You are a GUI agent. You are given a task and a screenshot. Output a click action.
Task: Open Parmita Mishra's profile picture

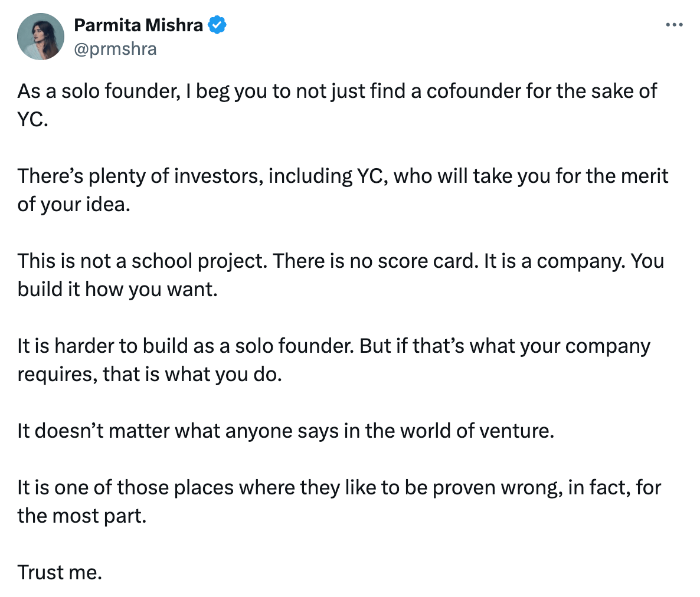[41, 37]
